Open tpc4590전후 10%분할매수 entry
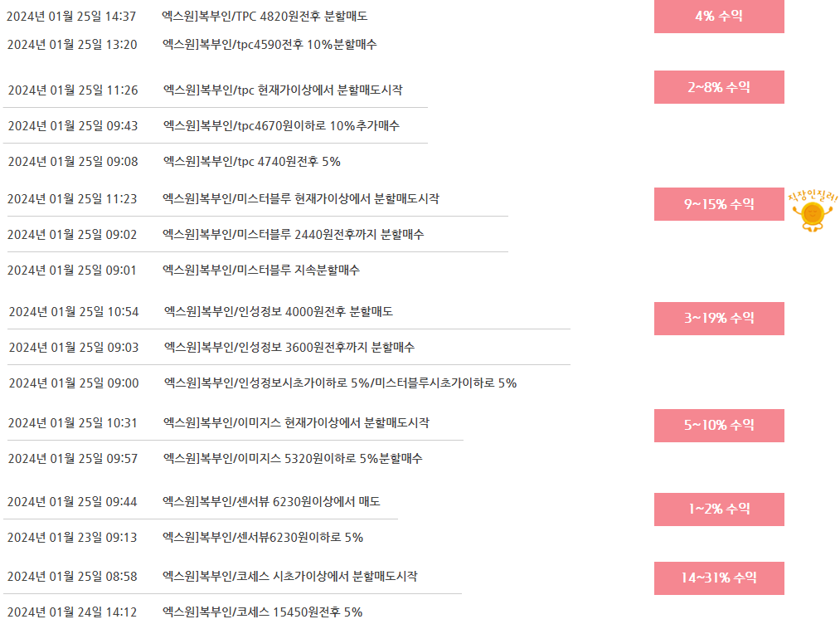840x624 pixels. click(269, 45)
